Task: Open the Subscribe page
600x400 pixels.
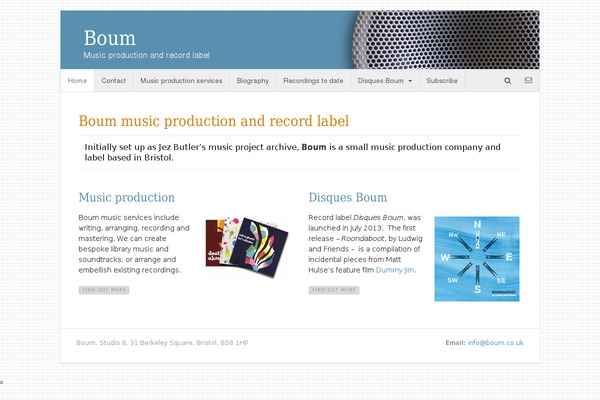Action: [442, 81]
